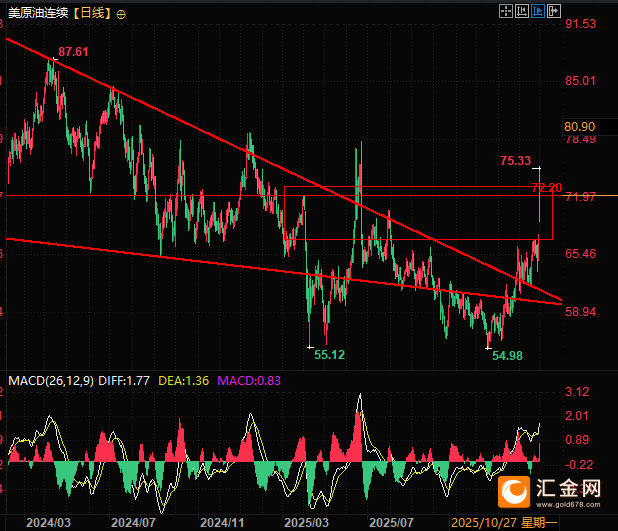Click the 71.97 price axis value
Image resolution: width=618 pixels, height=531 pixels.
(581, 196)
